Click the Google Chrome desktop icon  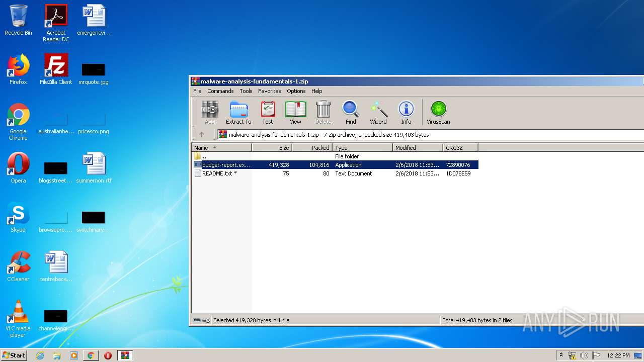click(18, 122)
